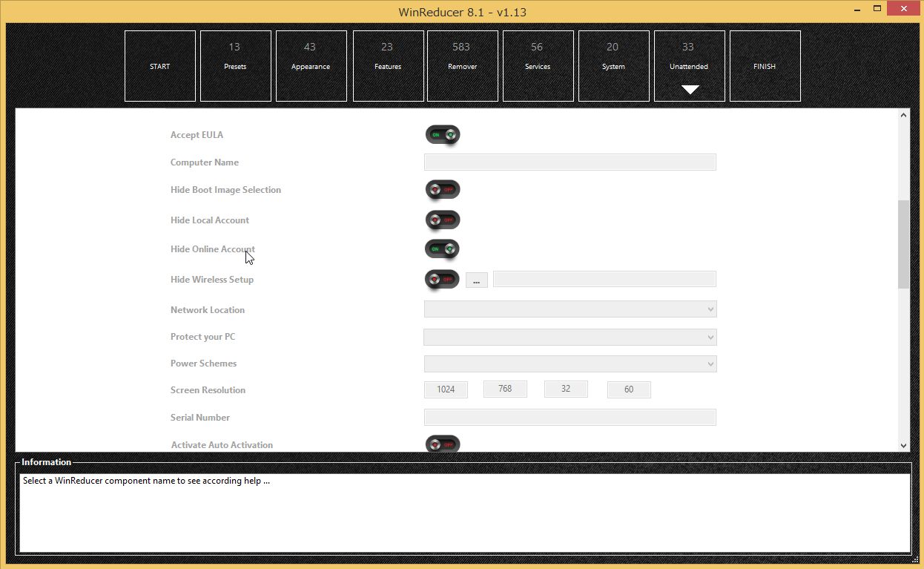This screenshot has height=569, width=924.
Task: Select the Network Location label
Action: point(208,310)
